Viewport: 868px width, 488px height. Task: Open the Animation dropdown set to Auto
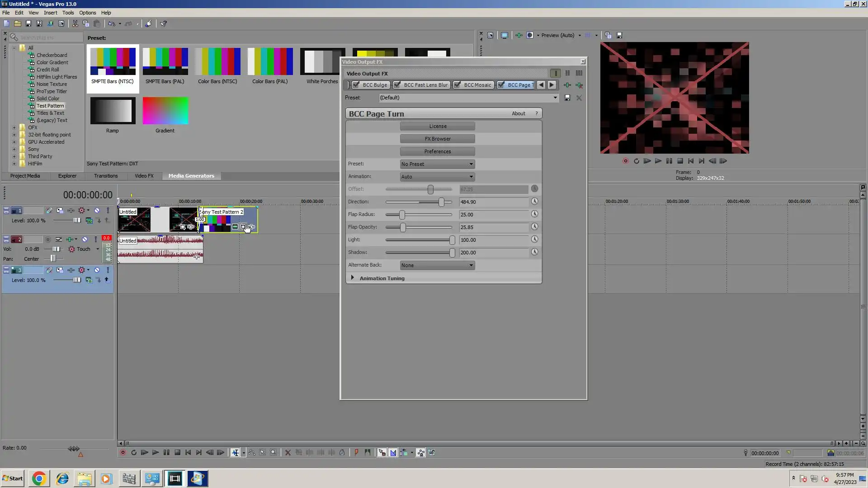437,177
